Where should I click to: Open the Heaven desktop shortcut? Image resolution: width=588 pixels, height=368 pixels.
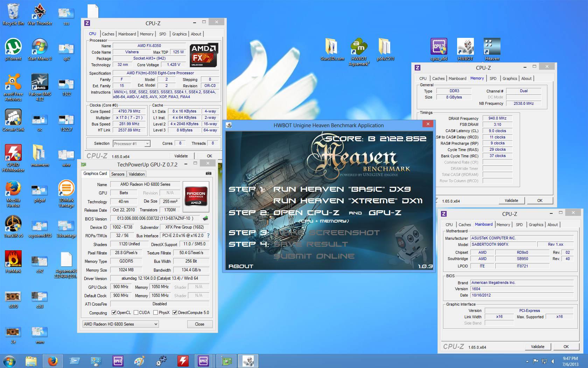click(492, 49)
